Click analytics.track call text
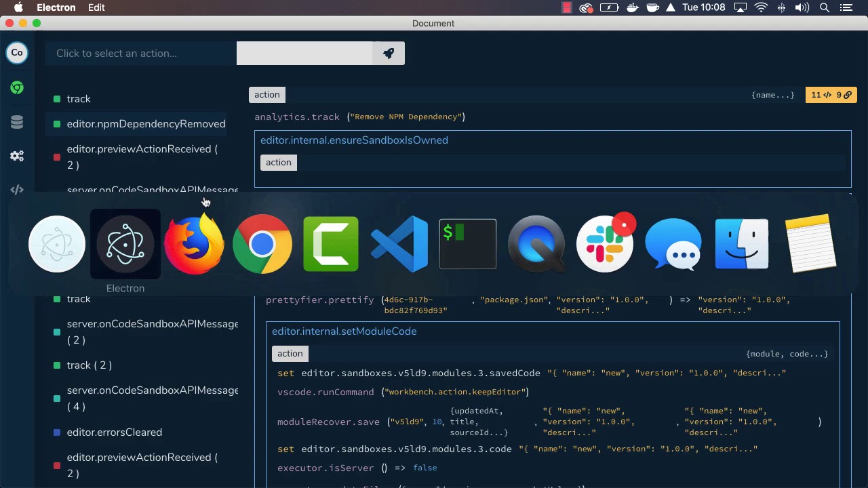Image resolution: width=868 pixels, height=488 pixels. click(x=297, y=117)
